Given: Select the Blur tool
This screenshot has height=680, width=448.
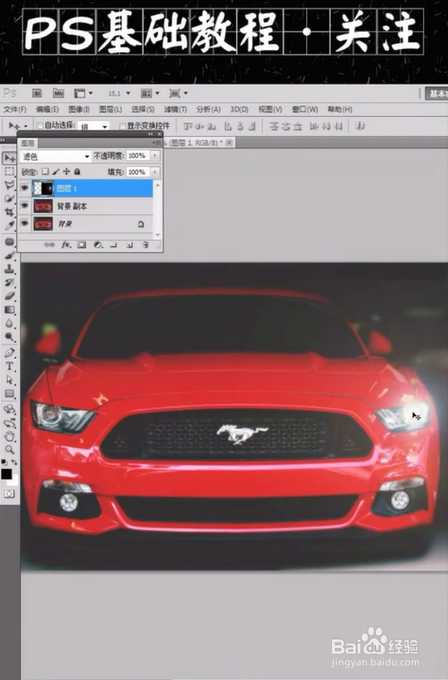Looking at the screenshot, I should (x=9, y=323).
